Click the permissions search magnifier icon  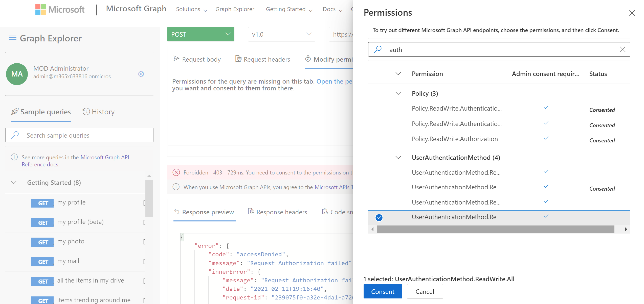click(378, 49)
